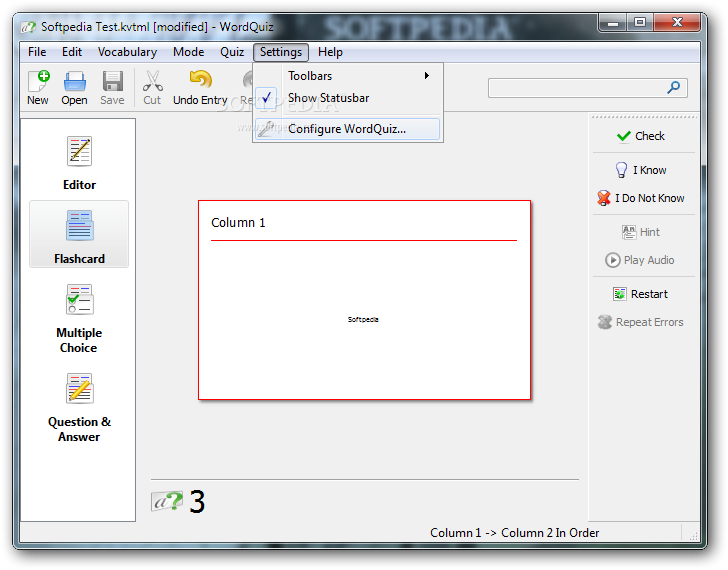Select the Flashcard mode icon
The height and width of the screenshot is (570, 728).
click(x=79, y=226)
